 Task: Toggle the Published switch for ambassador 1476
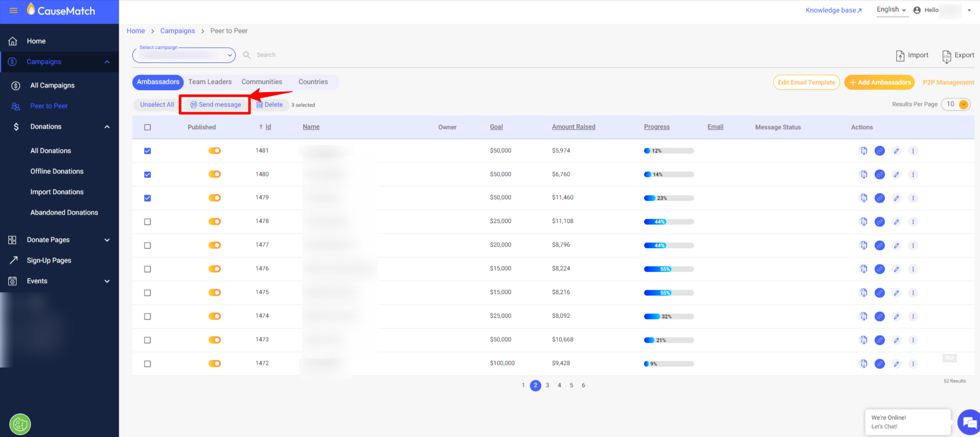[x=215, y=269]
